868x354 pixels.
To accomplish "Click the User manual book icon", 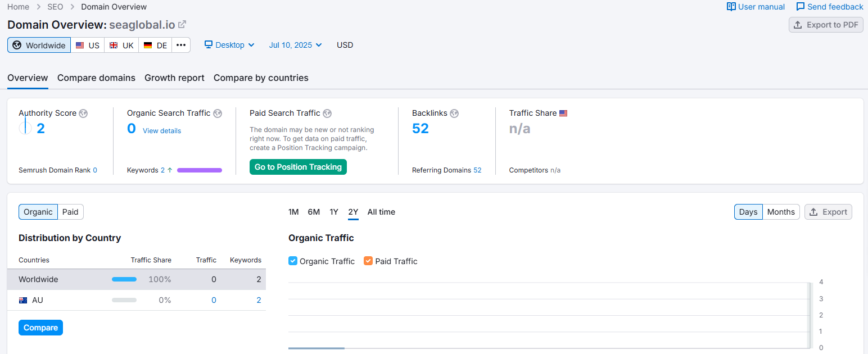I will (731, 7).
